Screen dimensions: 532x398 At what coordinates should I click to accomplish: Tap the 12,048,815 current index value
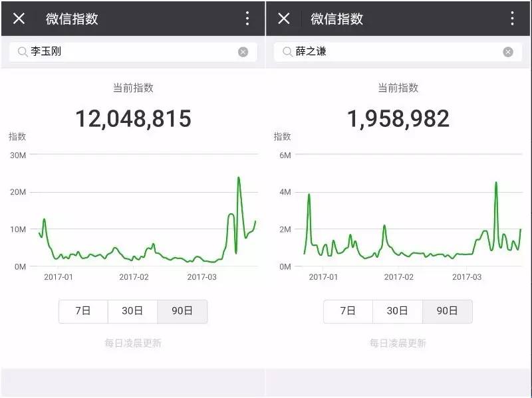coord(133,119)
